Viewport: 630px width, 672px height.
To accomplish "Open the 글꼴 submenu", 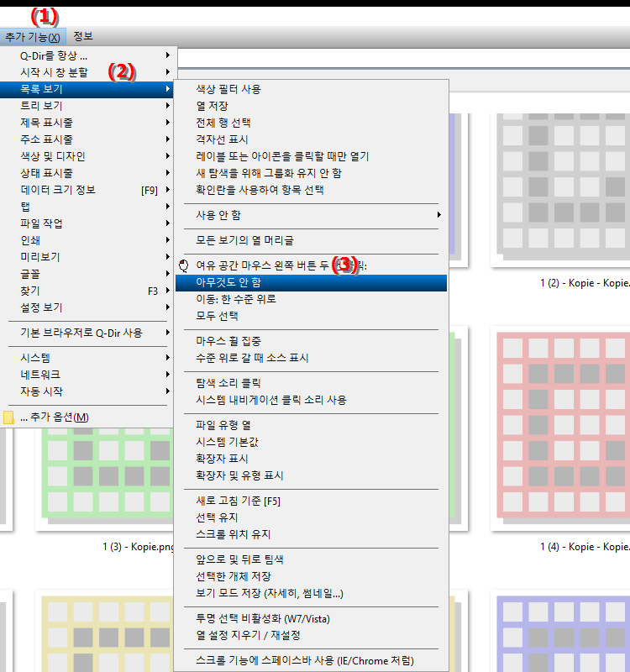I will 88,274.
